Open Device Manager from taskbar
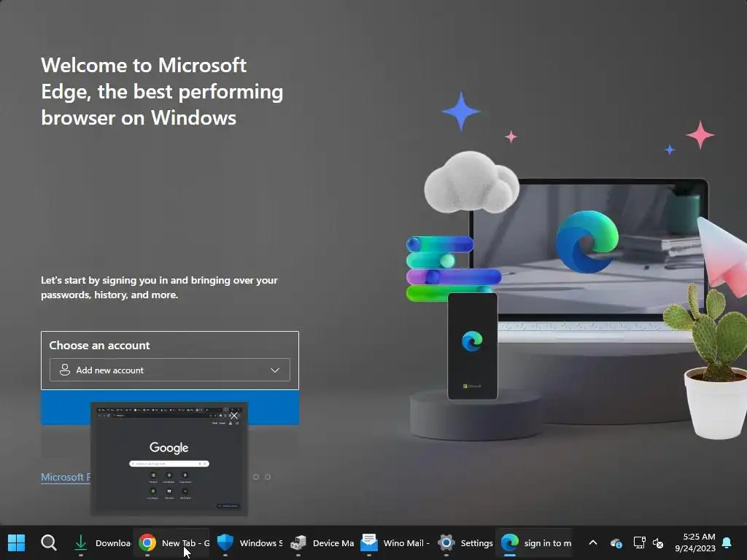Screen dimensions: 747x560 pyautogui.click(x=322, y=542)
